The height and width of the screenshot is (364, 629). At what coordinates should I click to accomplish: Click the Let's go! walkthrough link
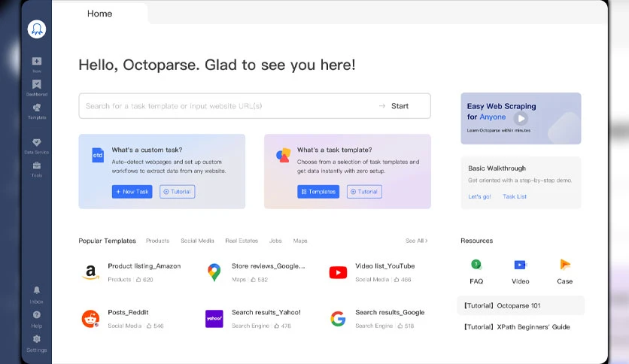click(479, 196)
